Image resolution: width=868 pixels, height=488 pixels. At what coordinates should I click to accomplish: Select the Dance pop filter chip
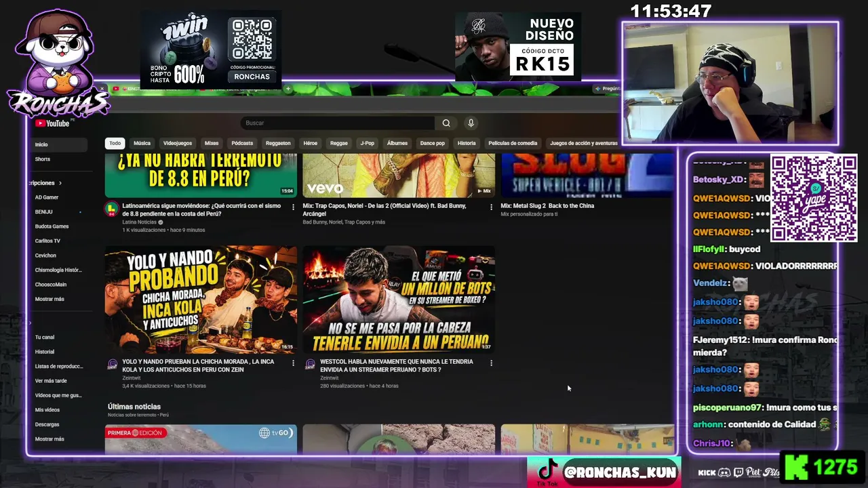coord(433,143)
